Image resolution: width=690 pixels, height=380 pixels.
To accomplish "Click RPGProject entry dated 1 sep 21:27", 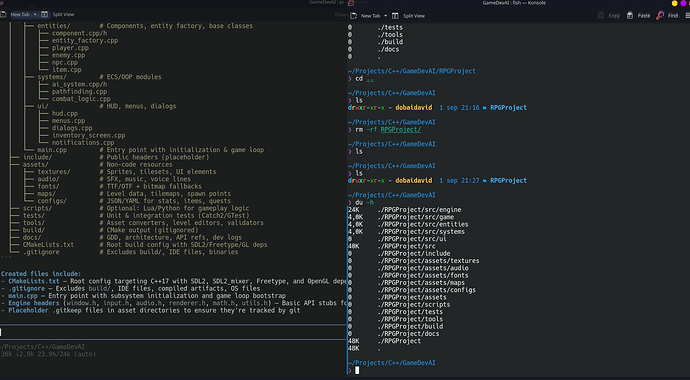I will [508, 181].
